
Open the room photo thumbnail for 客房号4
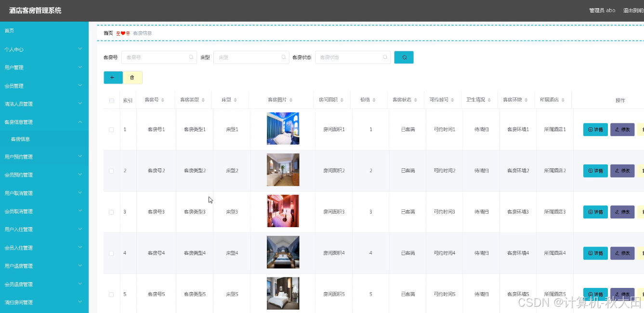[x=283, y=252]
